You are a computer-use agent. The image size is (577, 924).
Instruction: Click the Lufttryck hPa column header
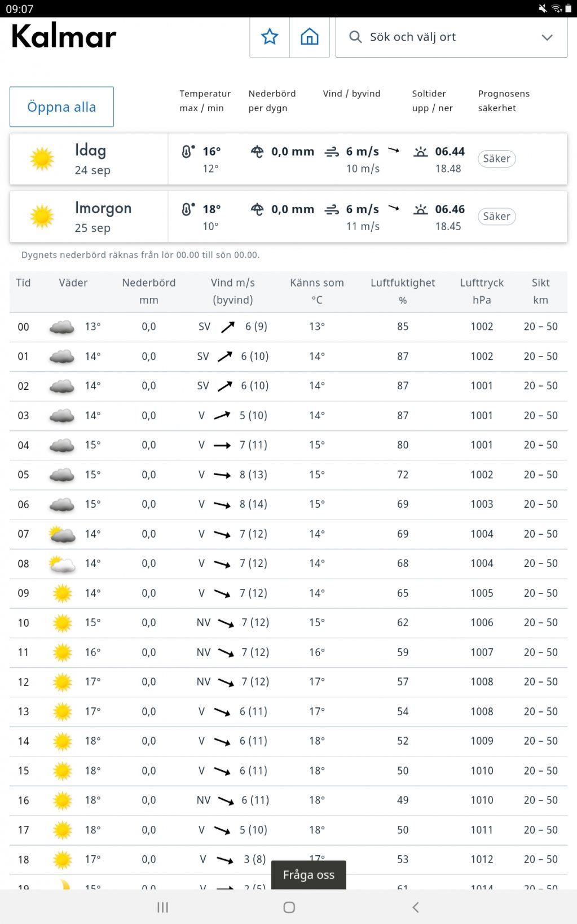pos(482,291)
